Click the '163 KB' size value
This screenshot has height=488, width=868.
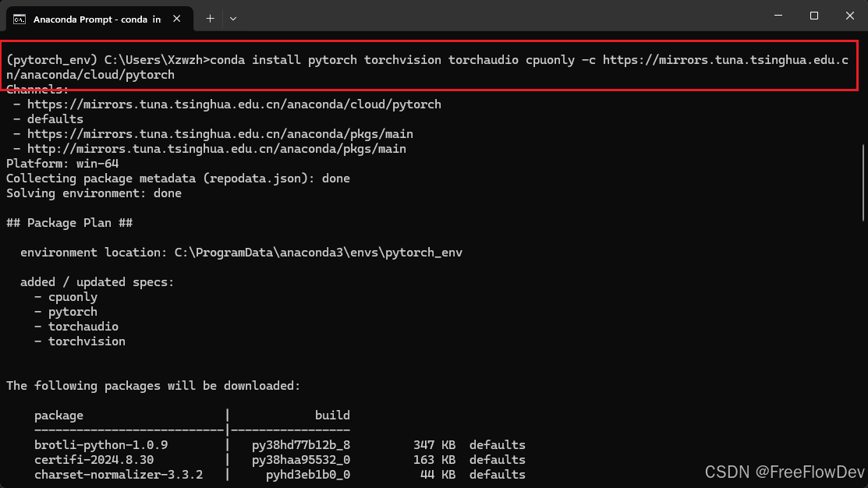[x=434, y=460]
